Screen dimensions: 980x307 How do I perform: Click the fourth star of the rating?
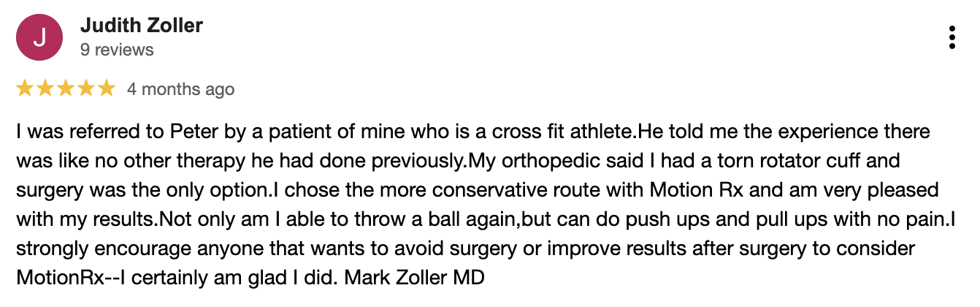[86, 89]
